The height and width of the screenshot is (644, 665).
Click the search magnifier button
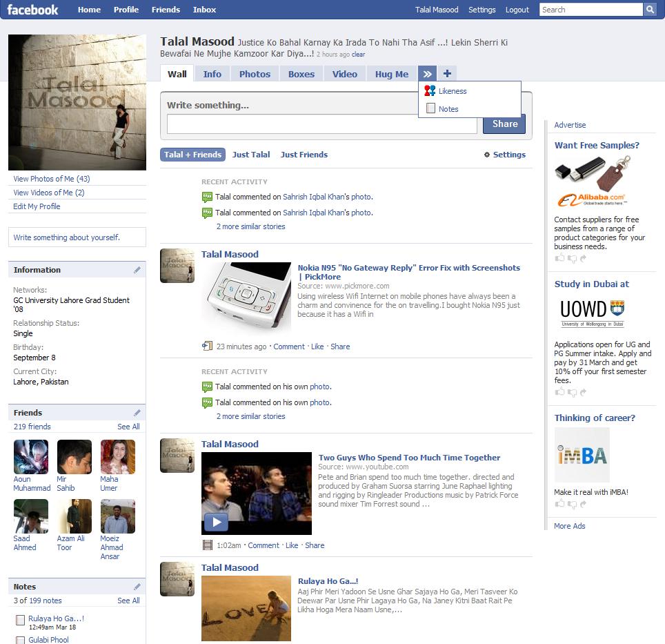coord(650,10)
